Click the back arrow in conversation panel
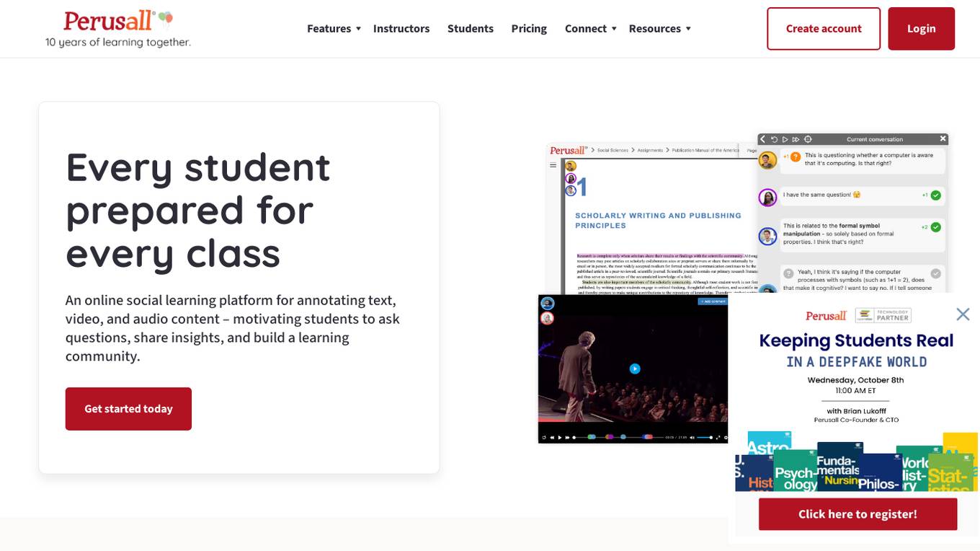 pyautogui.click(x=762, y=139)
